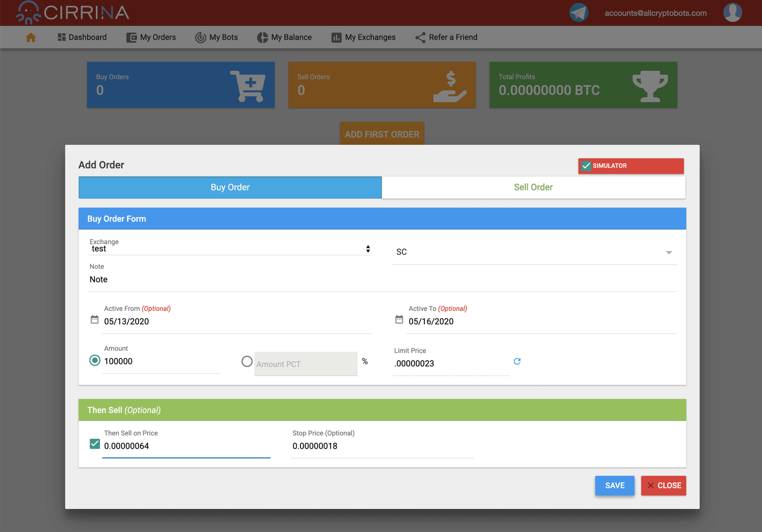Switch to the Sell Order tab
Viewport: 762px width, 532px height.
point(533,187)
